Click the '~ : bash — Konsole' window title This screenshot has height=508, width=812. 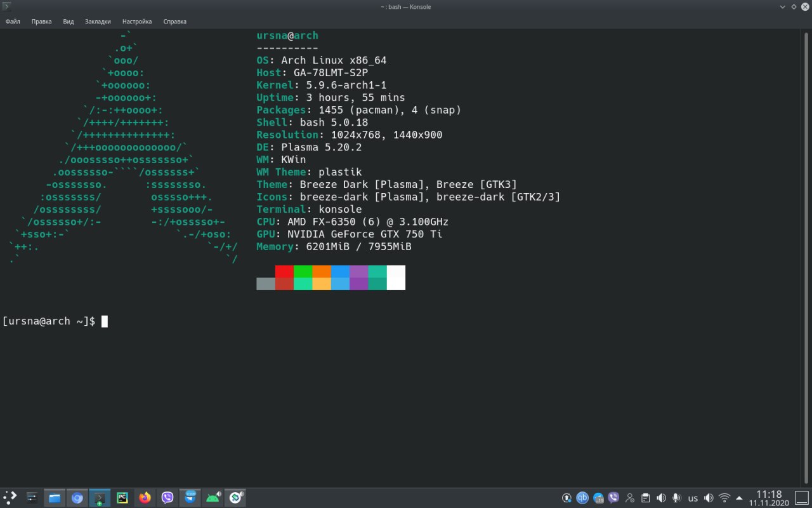[x=406, y=6]
